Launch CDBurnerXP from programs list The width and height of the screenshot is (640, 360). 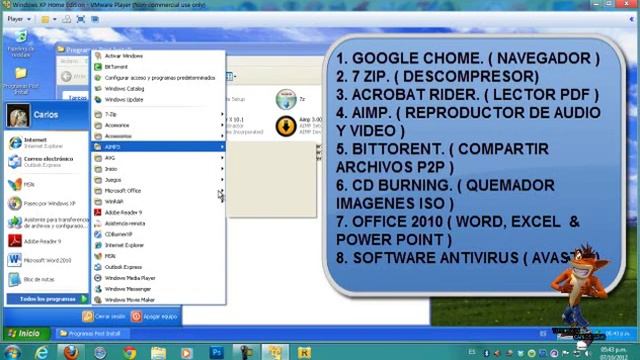[158, 234]
